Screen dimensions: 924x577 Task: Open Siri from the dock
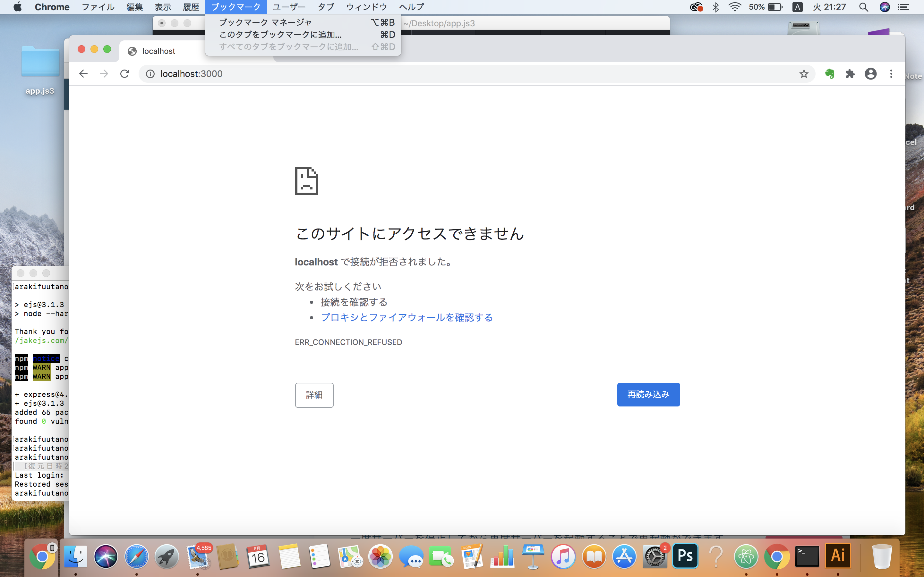[106, 556]
